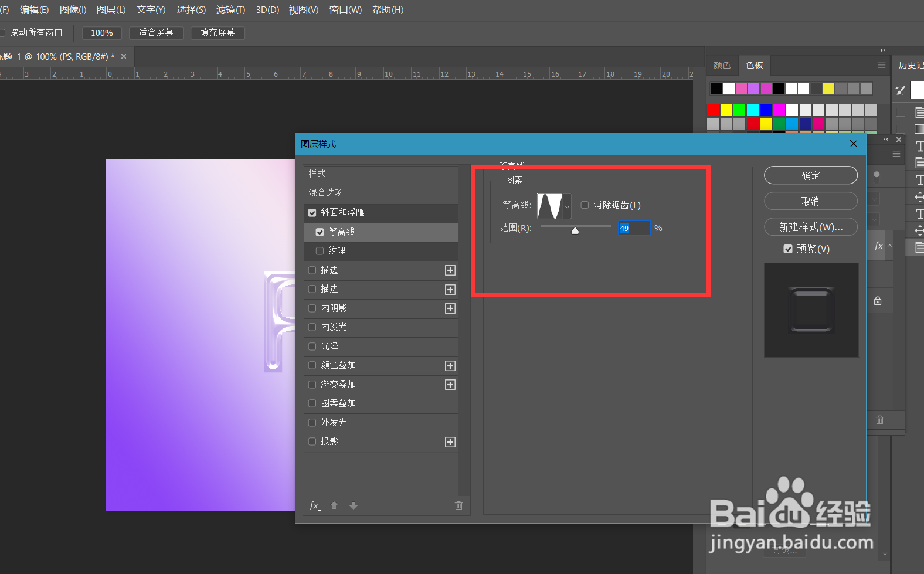The width and height of the screenshot is (924, 574).
Task: Select the 投影 effect row label
Action: click(x=329, y=441)
